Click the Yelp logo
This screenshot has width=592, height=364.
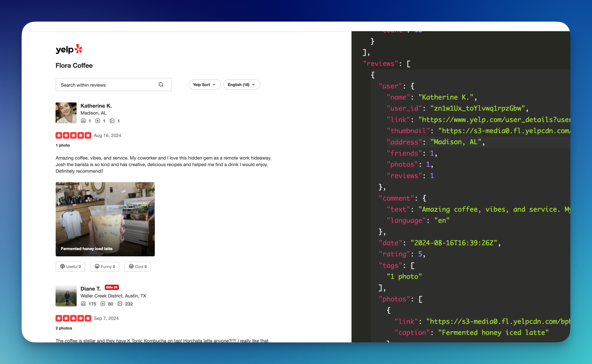pyautogui.click(x=69, y=49)
